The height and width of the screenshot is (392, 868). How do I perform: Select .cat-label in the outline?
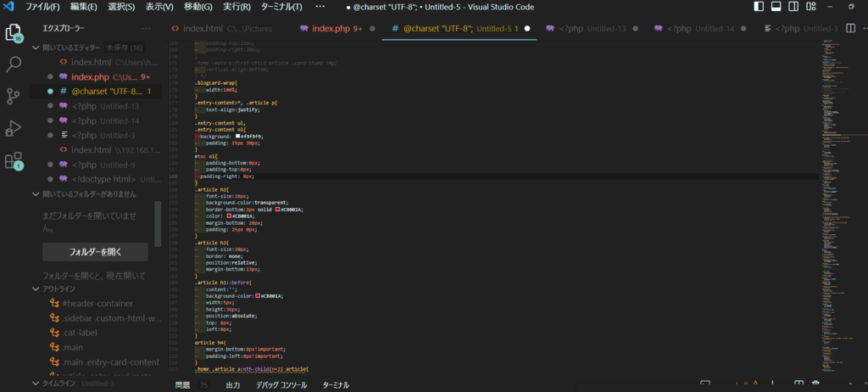[81, 333]
